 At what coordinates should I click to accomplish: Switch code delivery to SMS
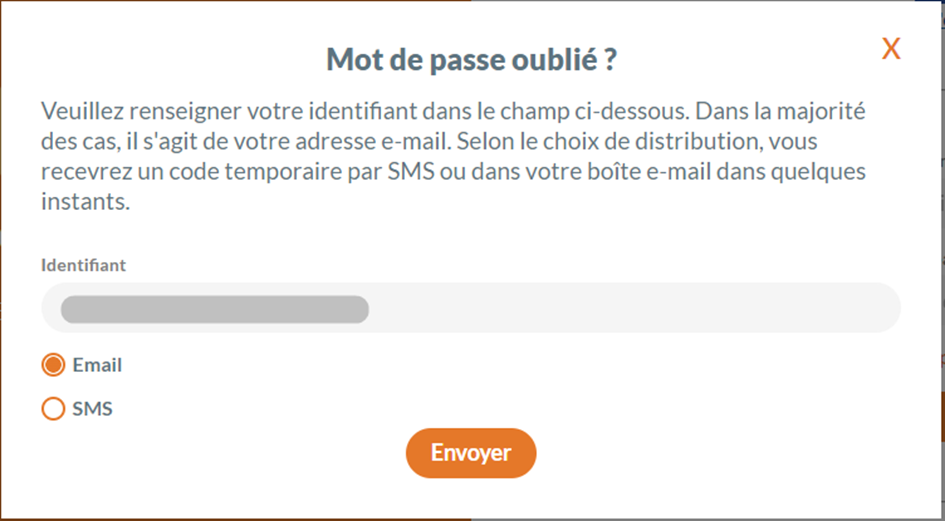53,409
